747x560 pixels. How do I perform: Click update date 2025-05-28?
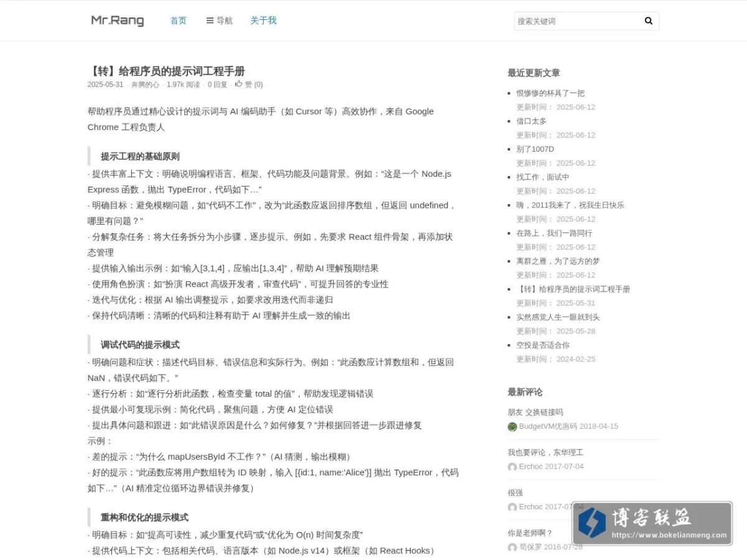tap(576, 331)
